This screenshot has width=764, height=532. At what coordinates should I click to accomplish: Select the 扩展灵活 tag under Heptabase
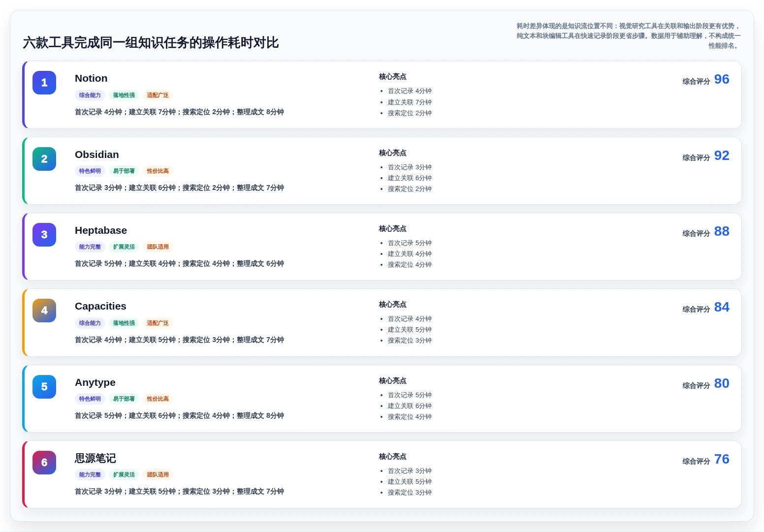pyautogui.click(x=124, y=247)
